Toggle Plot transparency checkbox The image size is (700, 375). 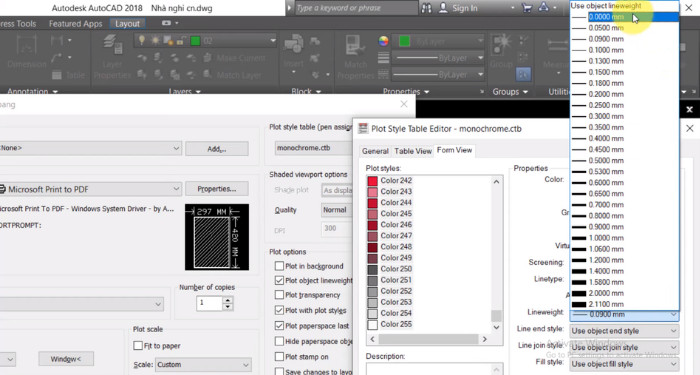tap(279, 295)
